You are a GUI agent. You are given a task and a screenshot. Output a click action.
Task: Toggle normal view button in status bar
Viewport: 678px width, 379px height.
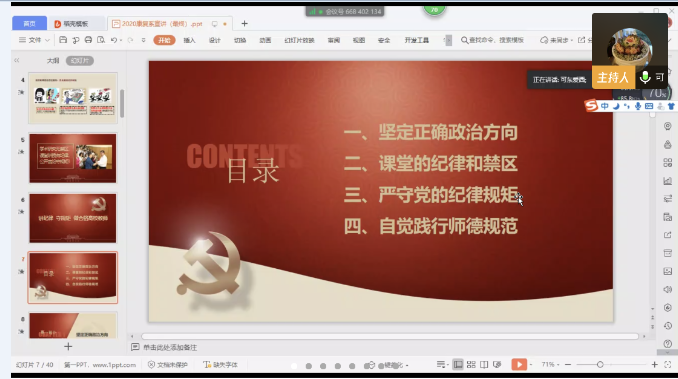[x=458, y=364]
